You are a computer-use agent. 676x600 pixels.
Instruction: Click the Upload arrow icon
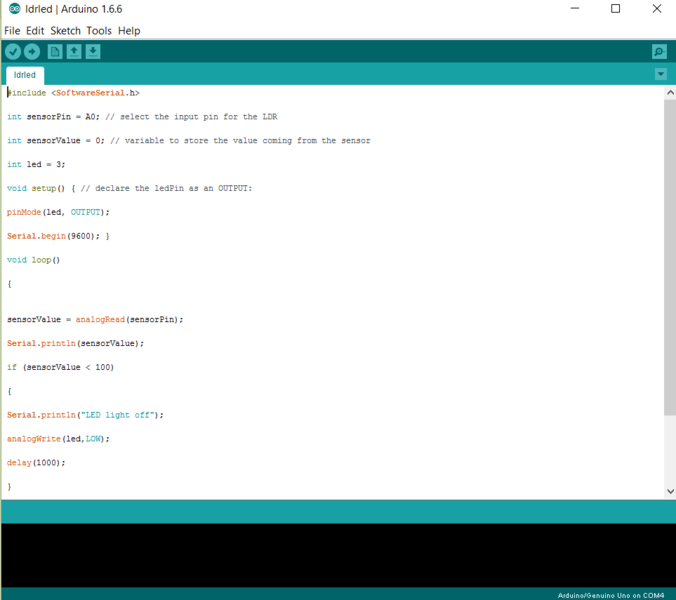pos(32,52)
